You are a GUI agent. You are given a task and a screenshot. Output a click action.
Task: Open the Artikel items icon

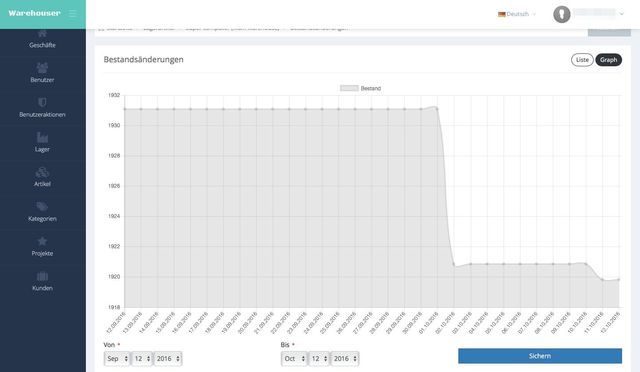[x=42, y=172]
